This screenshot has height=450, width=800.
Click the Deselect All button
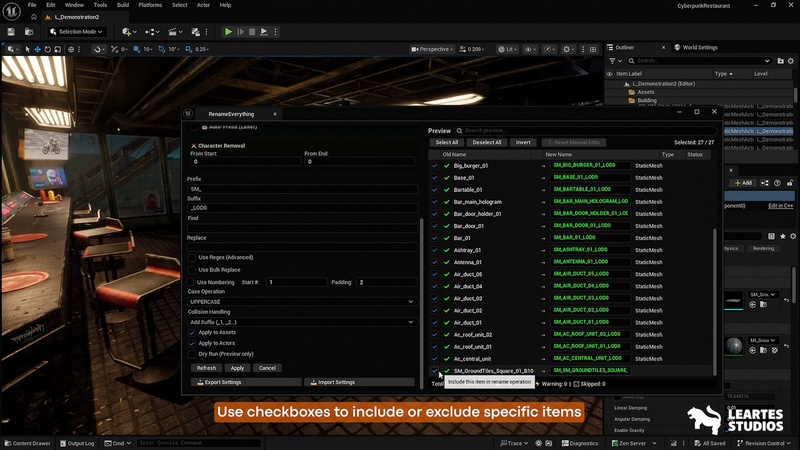[487, 143]
